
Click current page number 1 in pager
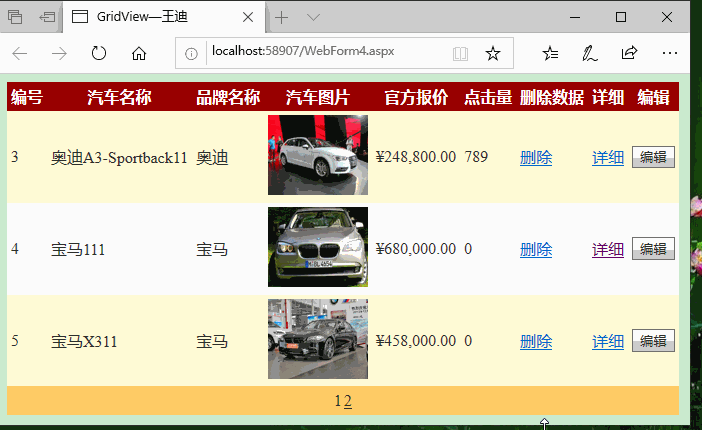338,400
